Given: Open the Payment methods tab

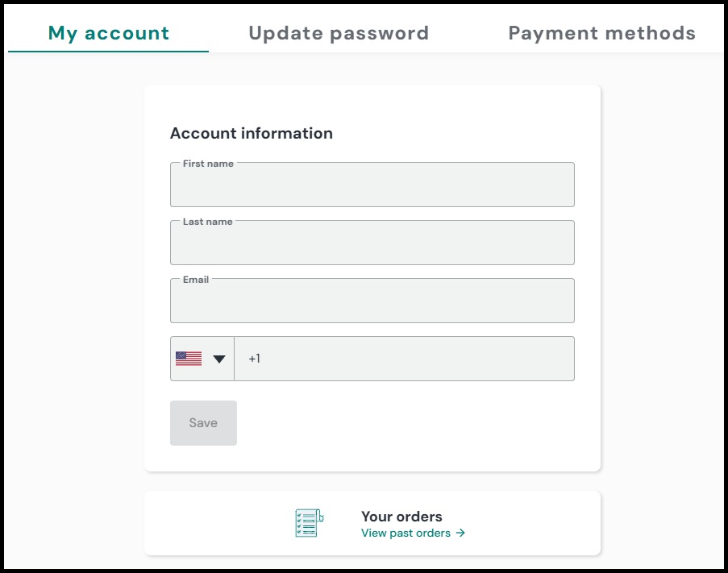Looking at the screenshot, I should pos(601,32).
